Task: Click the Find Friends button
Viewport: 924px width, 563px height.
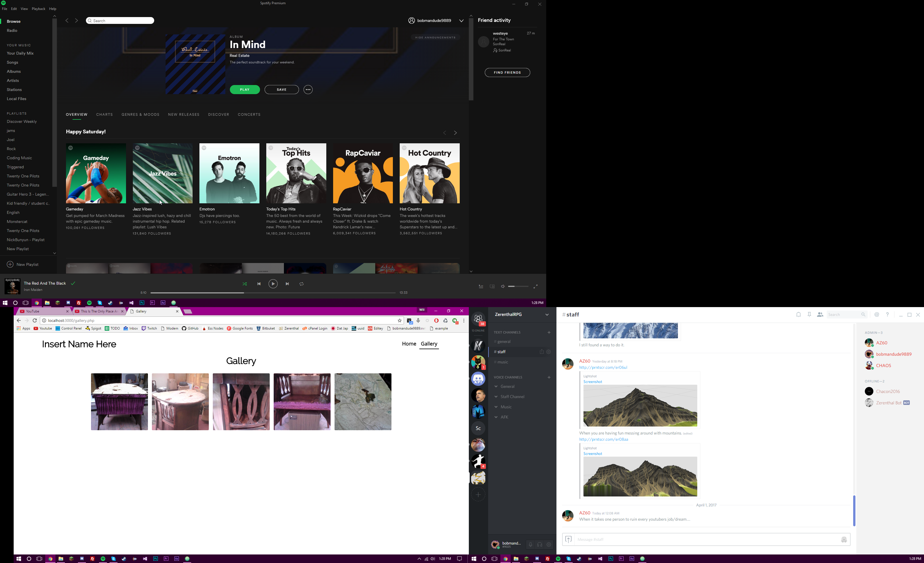Action: [507, 72]
